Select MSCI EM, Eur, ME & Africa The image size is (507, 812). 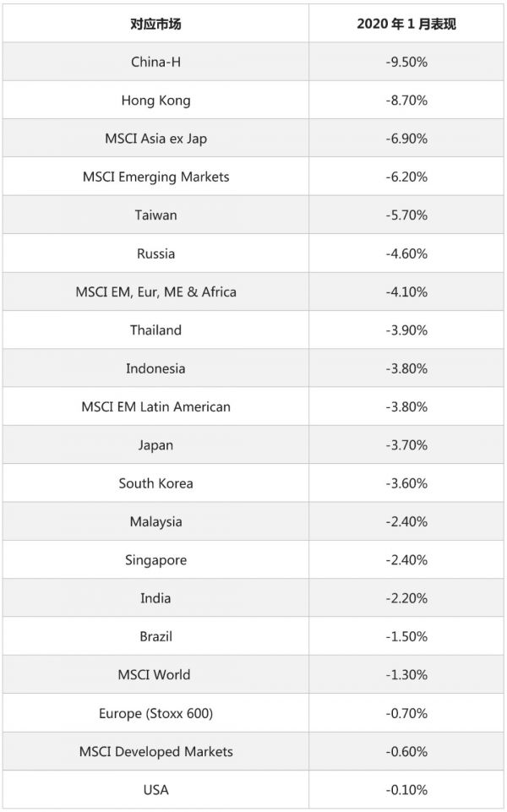(155, 292)
